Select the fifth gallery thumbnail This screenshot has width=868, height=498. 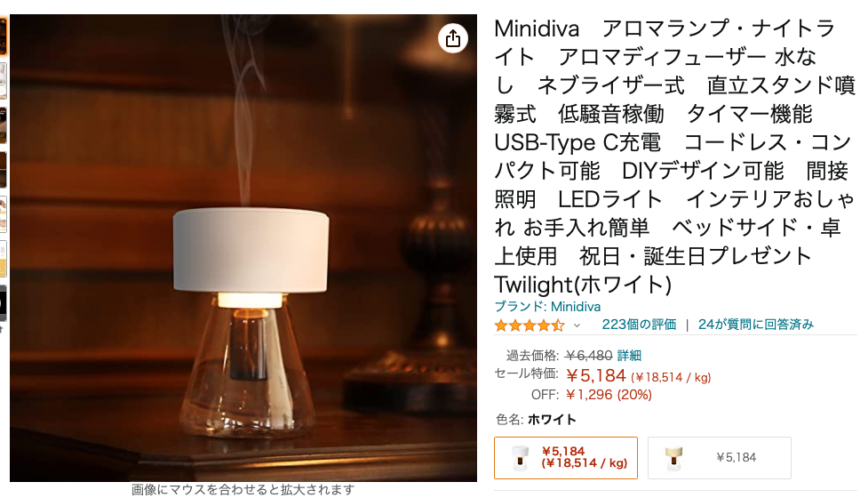[4, 213]
